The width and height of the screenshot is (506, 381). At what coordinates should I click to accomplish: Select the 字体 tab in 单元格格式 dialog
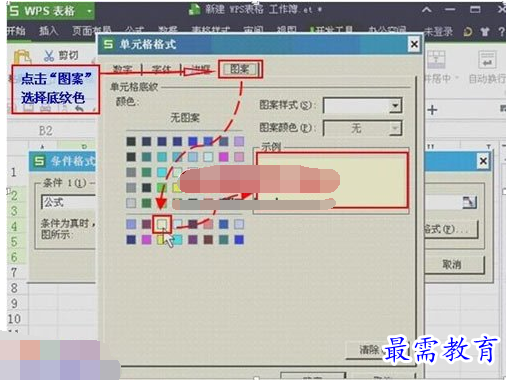click(161, 69)
